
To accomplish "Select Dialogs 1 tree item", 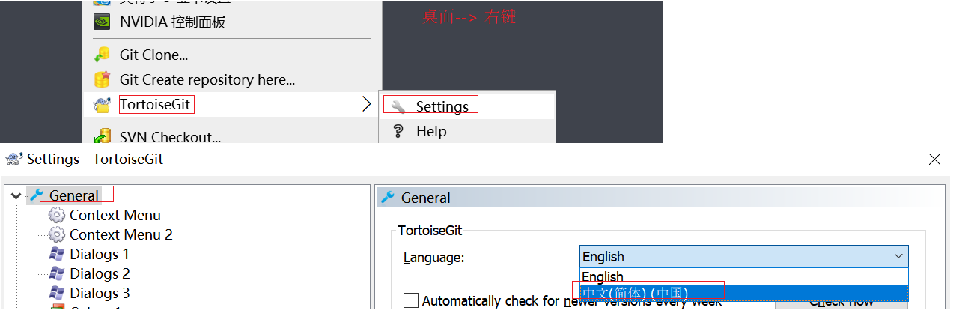I will point(100,254).
